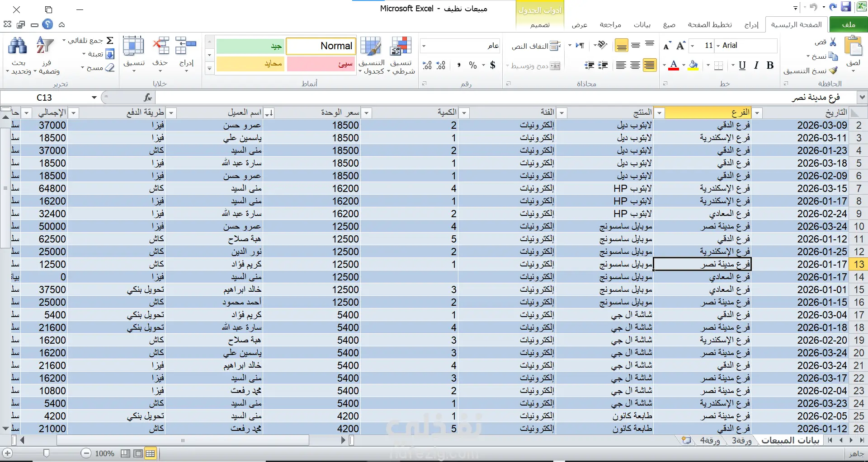Apply the red font color
The height and width of the screenshot is (462, 868).
pos(674,65)
